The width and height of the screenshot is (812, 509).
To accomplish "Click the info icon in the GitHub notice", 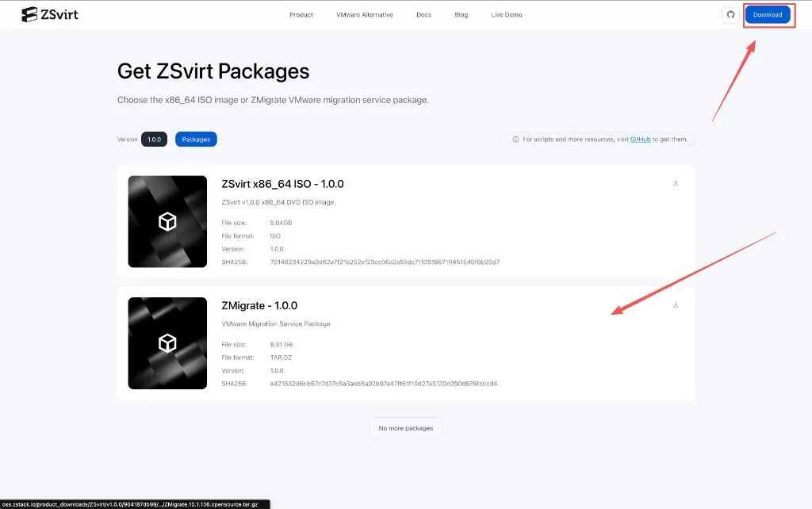I will 515,140.
